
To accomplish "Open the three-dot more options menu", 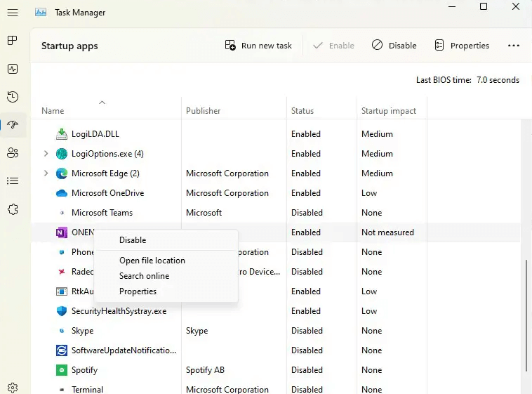I will point(514,46).
